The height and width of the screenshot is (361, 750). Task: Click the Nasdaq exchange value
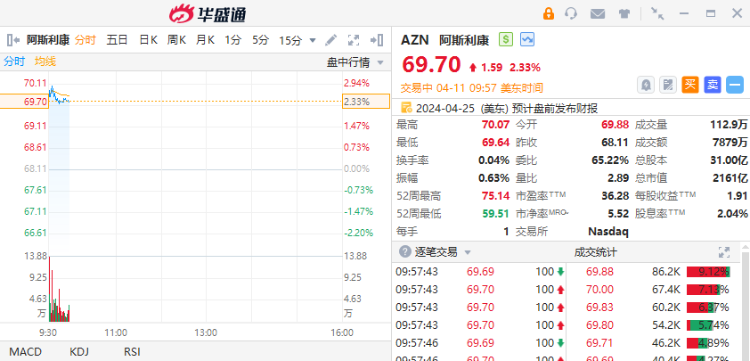[608, 232]
